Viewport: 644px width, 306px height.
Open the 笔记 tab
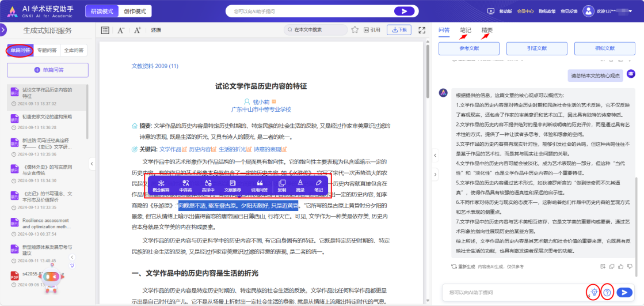(465, 30)
